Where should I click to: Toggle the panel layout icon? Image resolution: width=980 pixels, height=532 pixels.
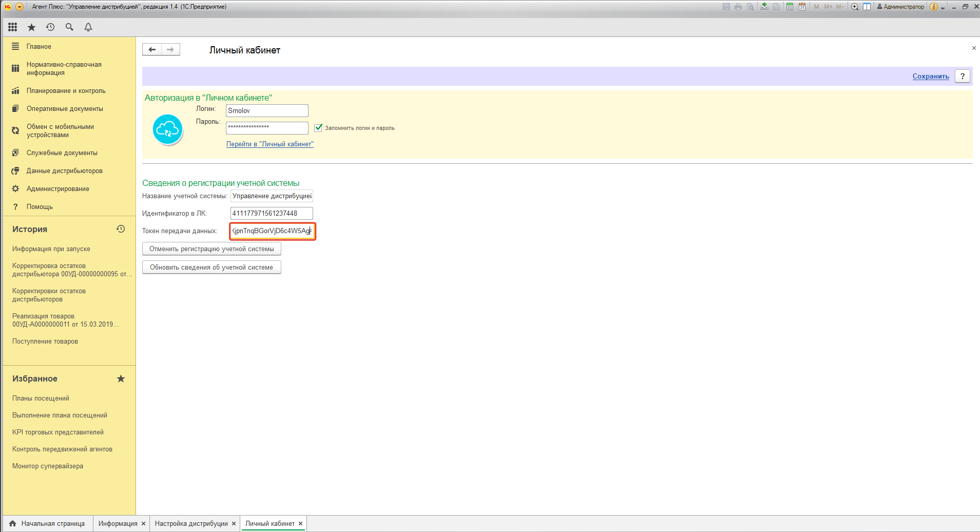(867, 7)
